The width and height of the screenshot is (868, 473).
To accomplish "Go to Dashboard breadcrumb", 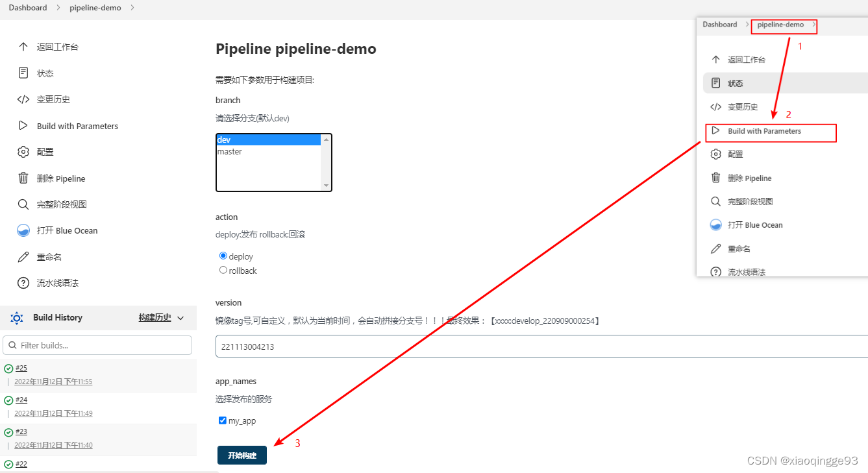I will 28,8.
